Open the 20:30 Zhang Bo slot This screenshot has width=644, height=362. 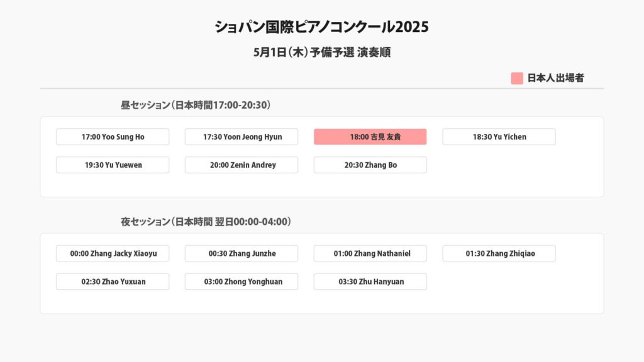(x=370, y=165)
